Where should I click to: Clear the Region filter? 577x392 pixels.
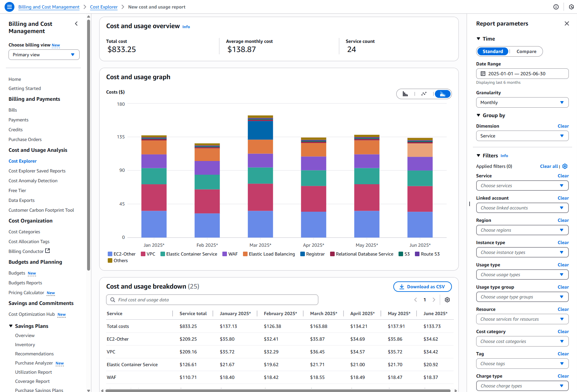click(x=563, y=220)
